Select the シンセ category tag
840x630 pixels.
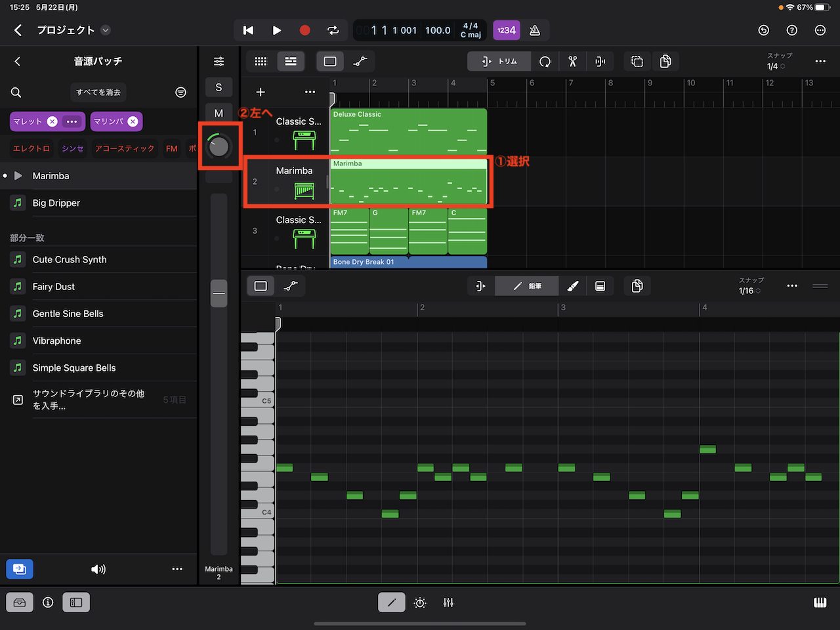pos(73,148)
